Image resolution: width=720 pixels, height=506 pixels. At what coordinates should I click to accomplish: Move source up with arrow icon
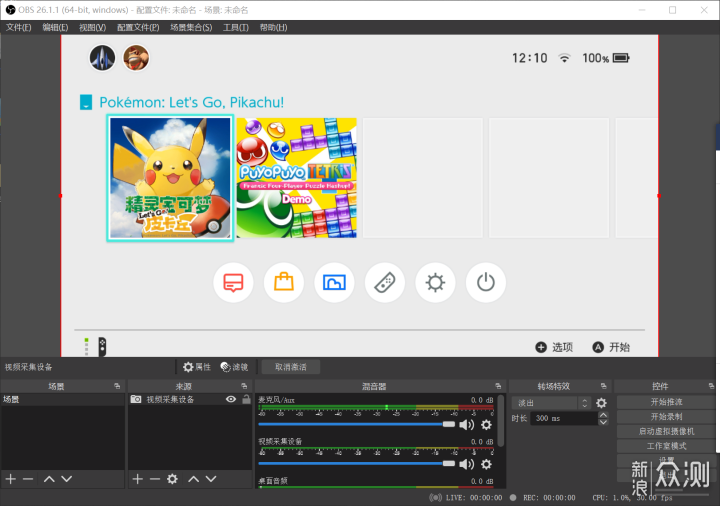coord(193,479)
